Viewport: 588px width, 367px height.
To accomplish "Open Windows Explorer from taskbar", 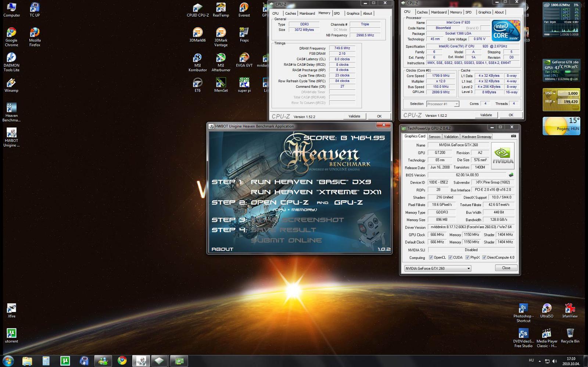I will (x=27, y=361).
